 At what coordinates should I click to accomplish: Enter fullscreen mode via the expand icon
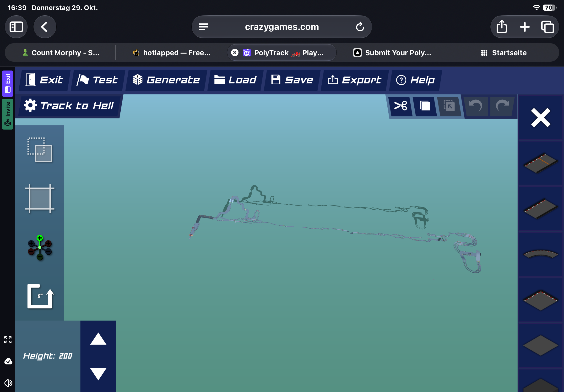(8, 340)
